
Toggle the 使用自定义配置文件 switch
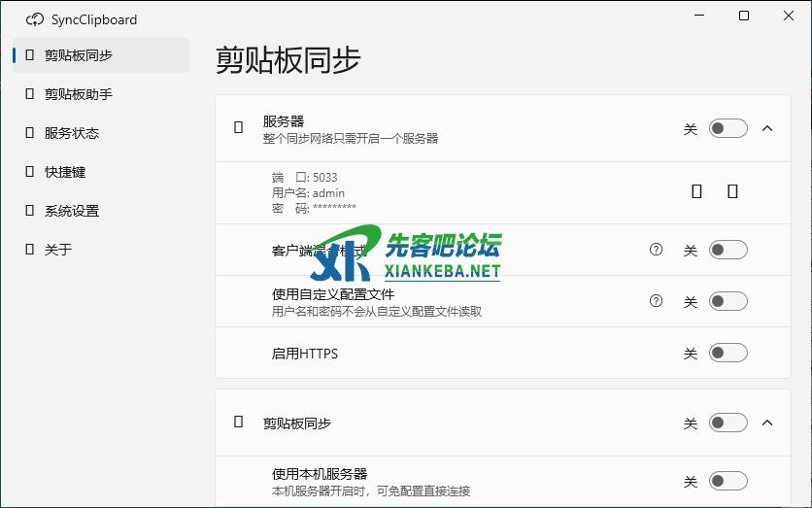coord(727,302)
